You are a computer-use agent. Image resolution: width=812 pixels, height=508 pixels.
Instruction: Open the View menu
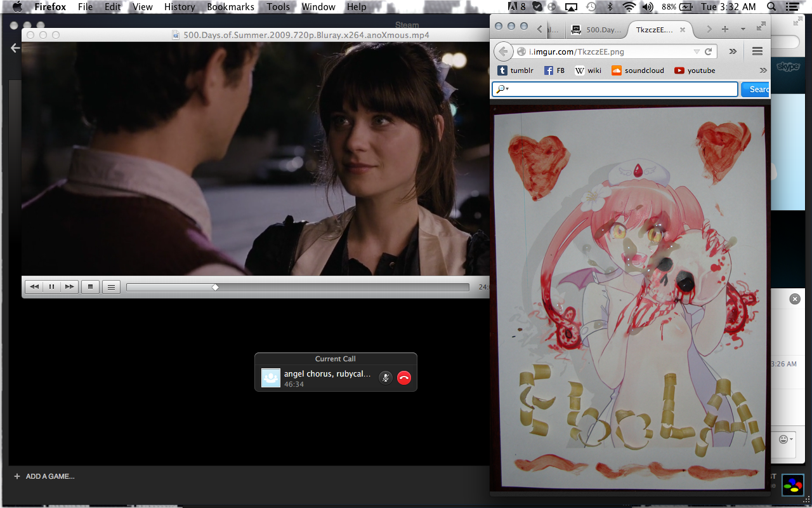pyautogui.click(x=143, y=7)
